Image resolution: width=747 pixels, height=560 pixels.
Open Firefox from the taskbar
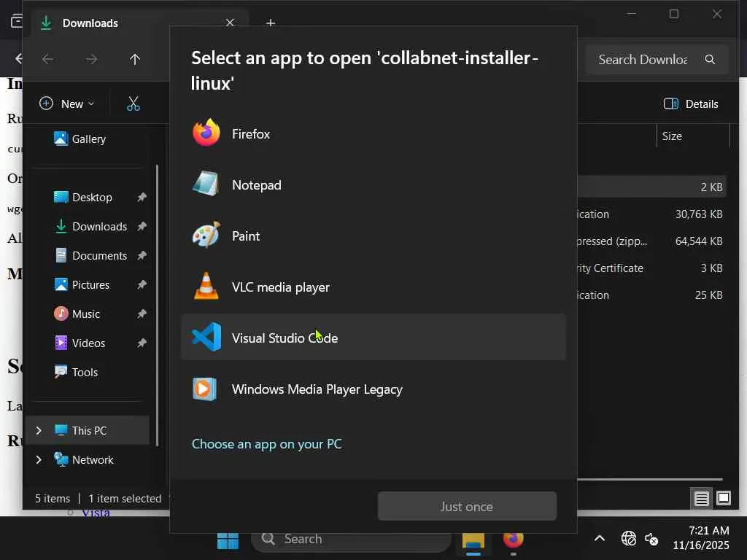[x=513, y=540]
